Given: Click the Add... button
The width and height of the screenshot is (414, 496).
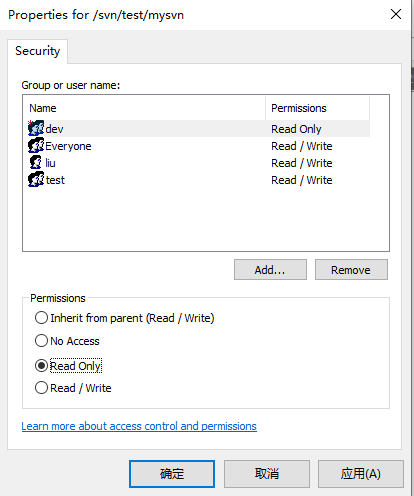Looking at the screenshot, I should pos(270,270).
